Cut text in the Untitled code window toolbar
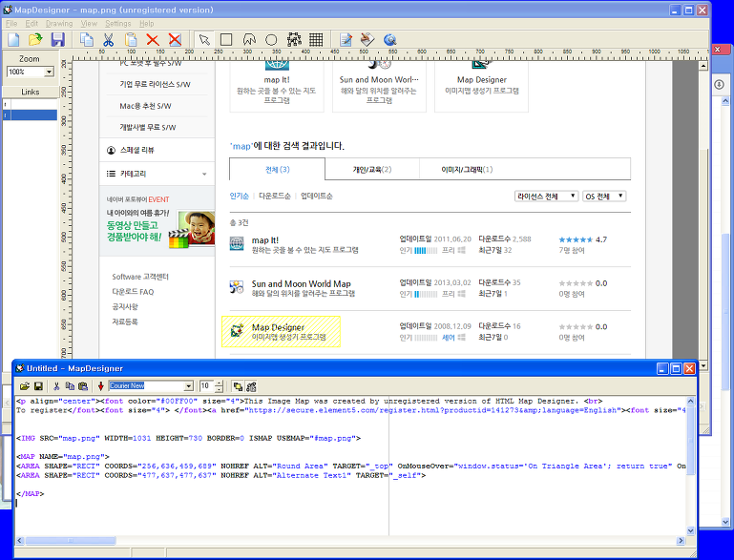734x560 pixels. click(56, 386)
